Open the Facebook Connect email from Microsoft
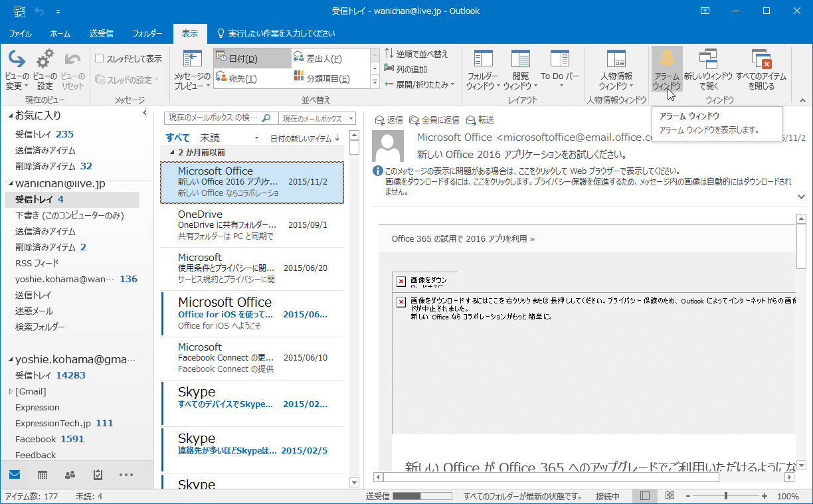The image size is (813, 504). [x=252, y=358]
